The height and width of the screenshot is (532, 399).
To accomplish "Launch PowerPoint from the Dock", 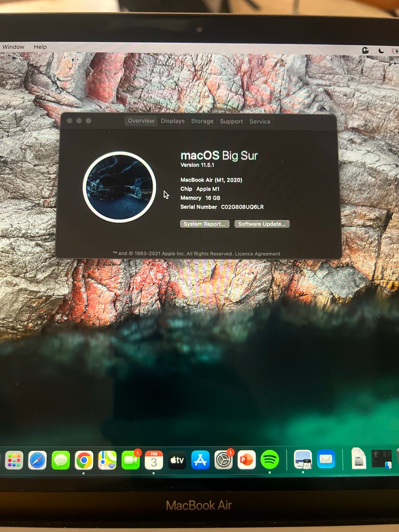I will pyautogui.click(x=246, y=460).
